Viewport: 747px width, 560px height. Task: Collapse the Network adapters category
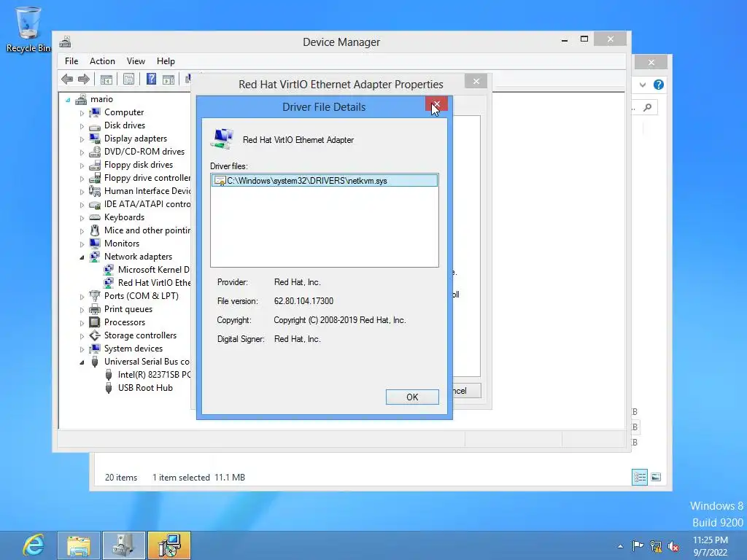coord(82,257)
